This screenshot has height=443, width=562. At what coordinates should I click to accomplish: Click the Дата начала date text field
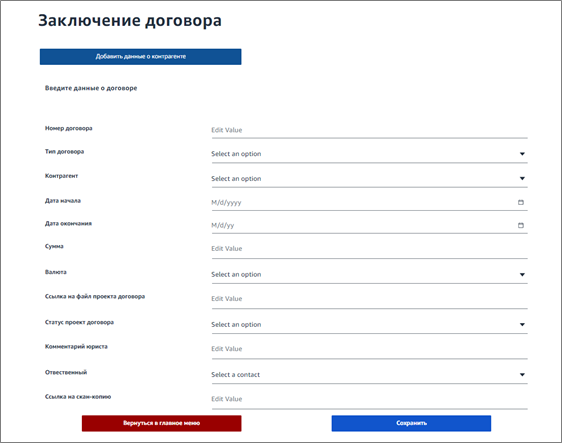coord(362,203)
